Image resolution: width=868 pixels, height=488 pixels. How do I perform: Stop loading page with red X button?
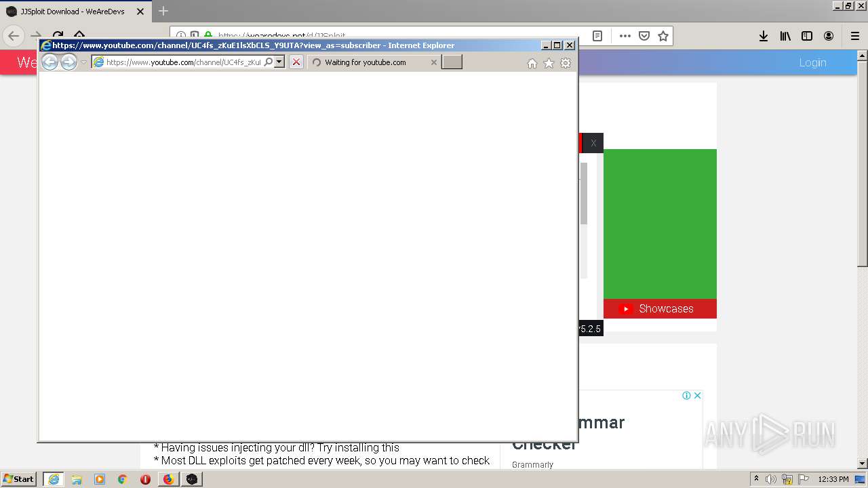[x=296, y=62]
